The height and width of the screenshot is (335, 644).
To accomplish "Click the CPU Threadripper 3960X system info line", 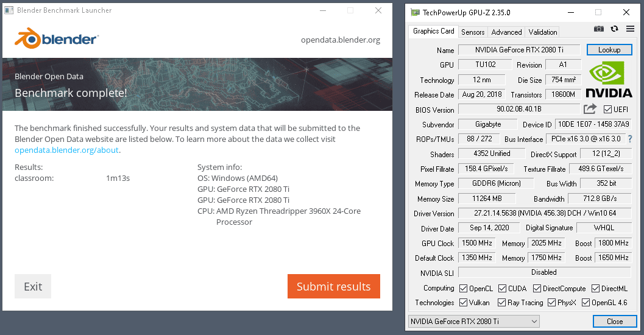I will (x=279, y=216).
